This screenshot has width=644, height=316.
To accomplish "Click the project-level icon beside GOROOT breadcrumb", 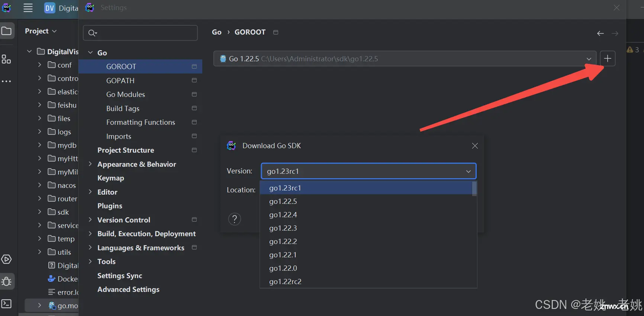I will 276,32.
